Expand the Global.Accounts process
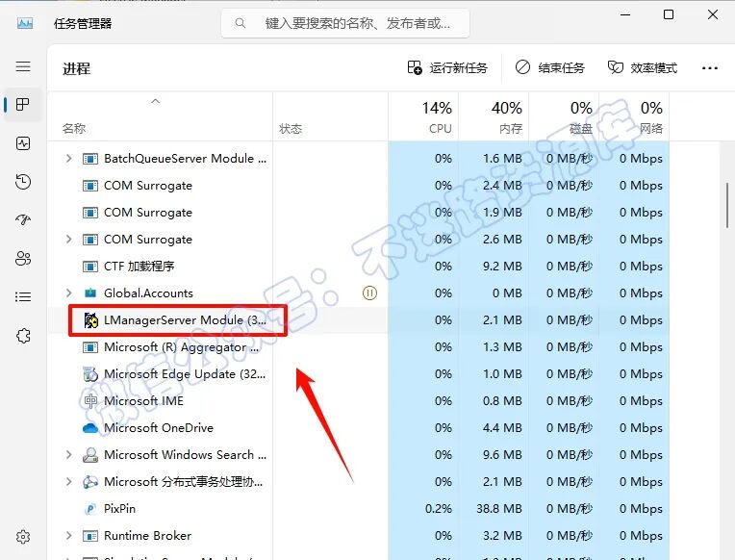This screenshot has width=735, height=560. (69, 293)
